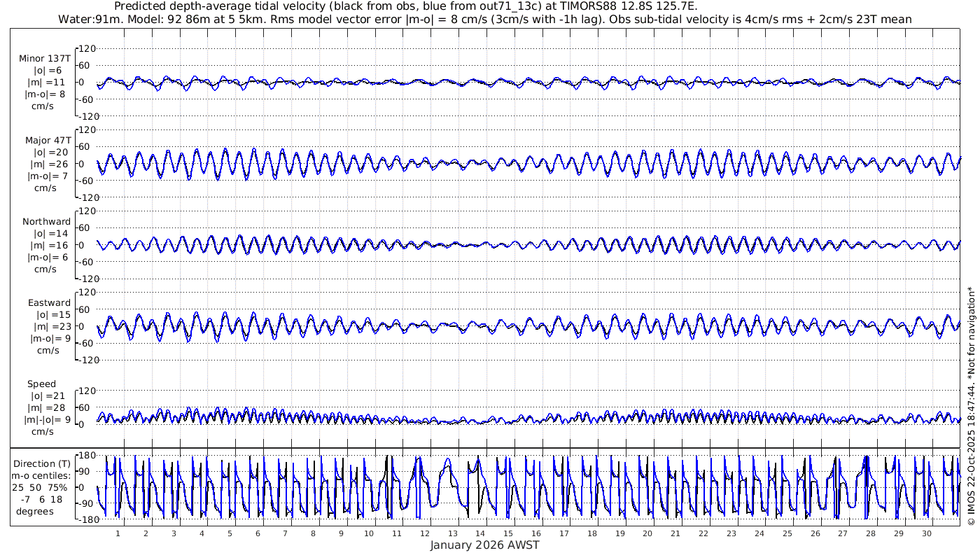The height and width of the screenshot is (560, 980).
Task: Click the Eastward velocity panel label
Action: pyautogui.click(x=49, y=302)
